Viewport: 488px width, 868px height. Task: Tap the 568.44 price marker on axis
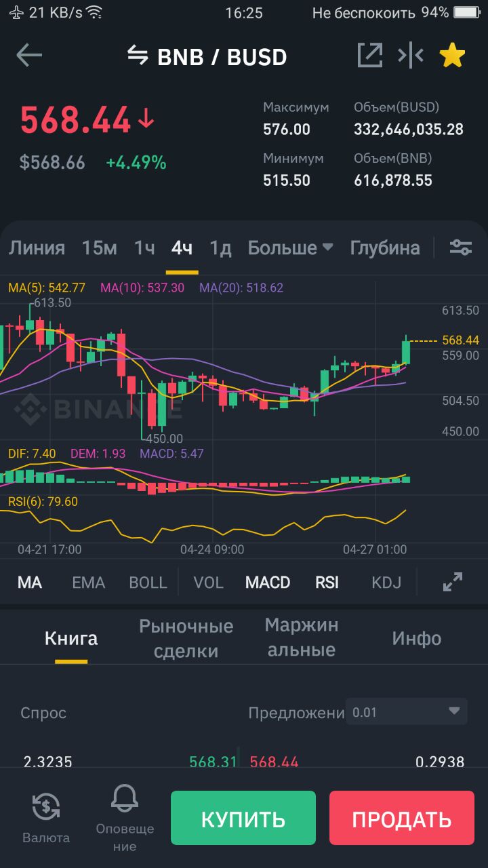pos(460,340)
